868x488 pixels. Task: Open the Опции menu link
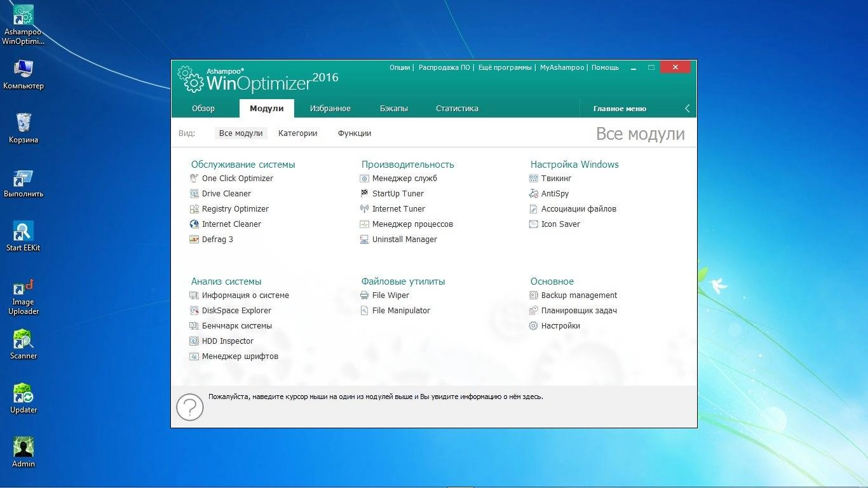[400, 67]
